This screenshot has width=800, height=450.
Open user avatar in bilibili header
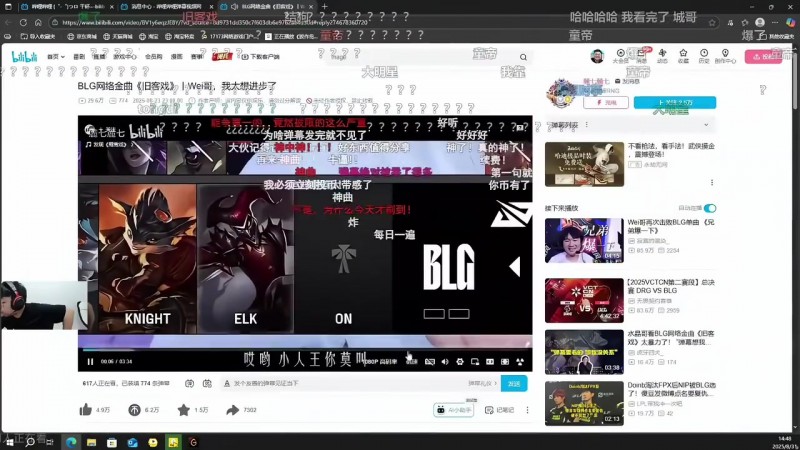point(597,56)
